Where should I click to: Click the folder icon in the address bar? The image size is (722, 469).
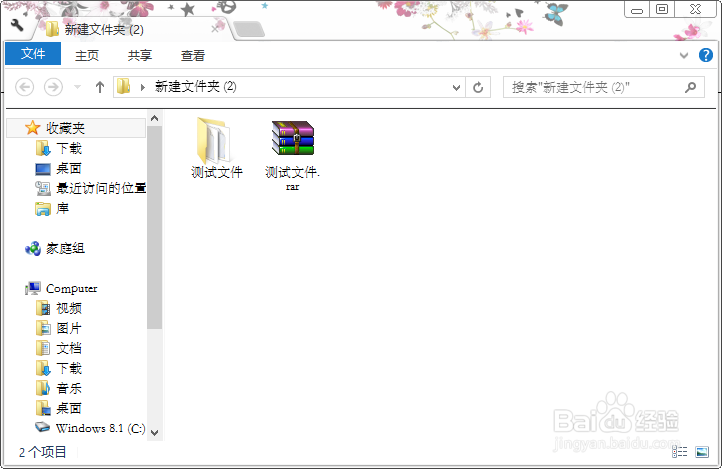pos(123,87)
